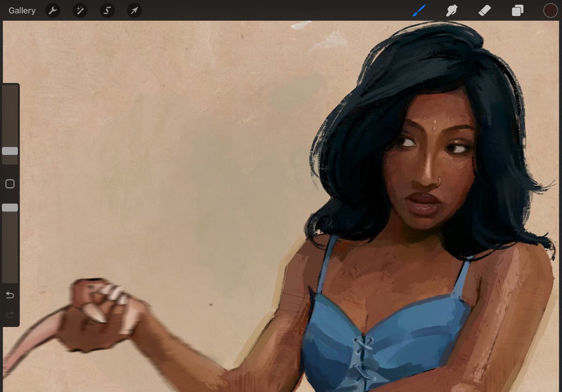The width and height of the screenshot is (562, 392).
Task: Tap the undo arrow
Action: pyautogui.click(x=10, y=295)
